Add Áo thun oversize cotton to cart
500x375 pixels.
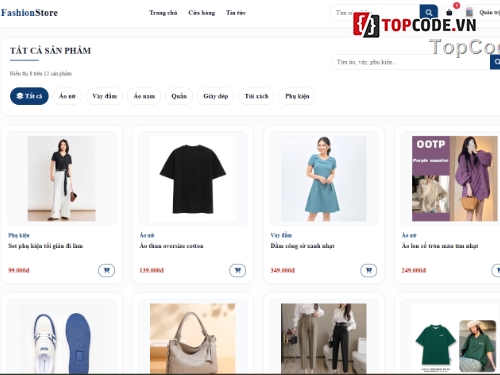238,270
